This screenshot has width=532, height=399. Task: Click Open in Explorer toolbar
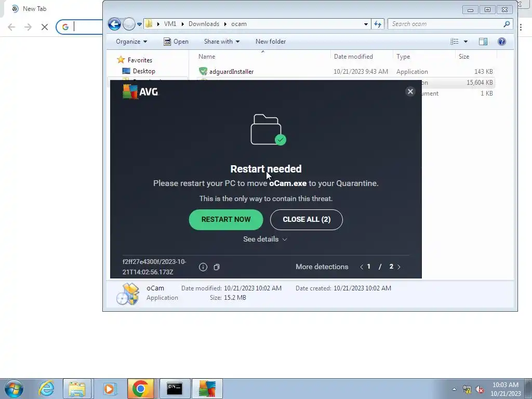point(176,42)
